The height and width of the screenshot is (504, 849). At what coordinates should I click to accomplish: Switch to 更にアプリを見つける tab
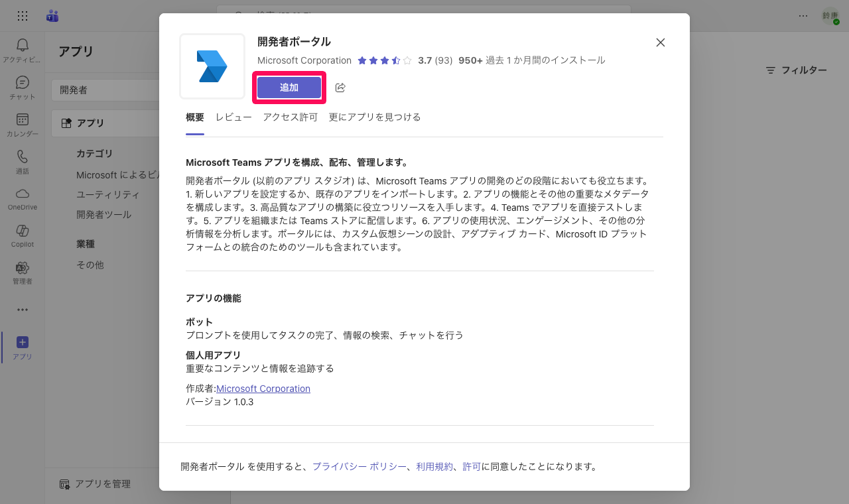pyautogui.click(x=375, y=117)
